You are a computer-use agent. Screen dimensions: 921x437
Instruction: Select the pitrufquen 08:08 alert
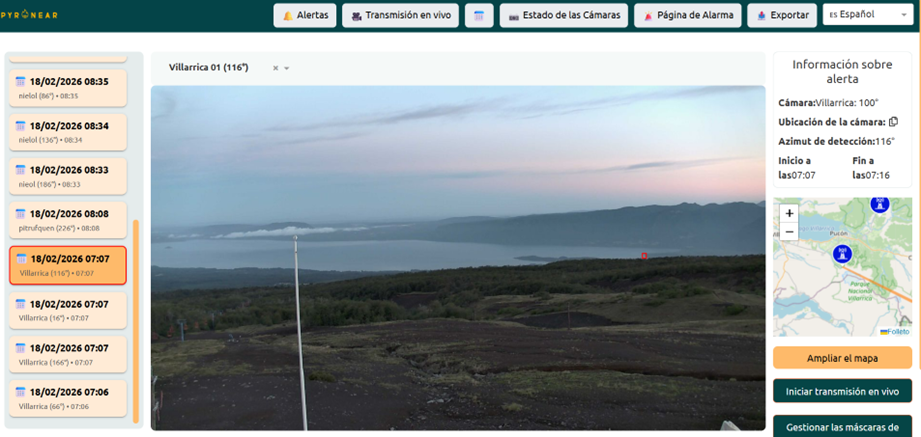(x=68, y=219)
